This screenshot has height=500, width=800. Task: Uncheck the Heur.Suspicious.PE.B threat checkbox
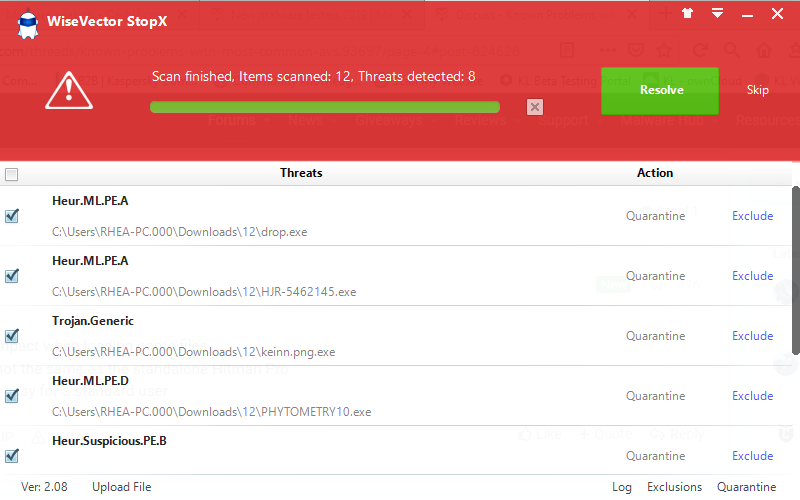pos(12,456)
